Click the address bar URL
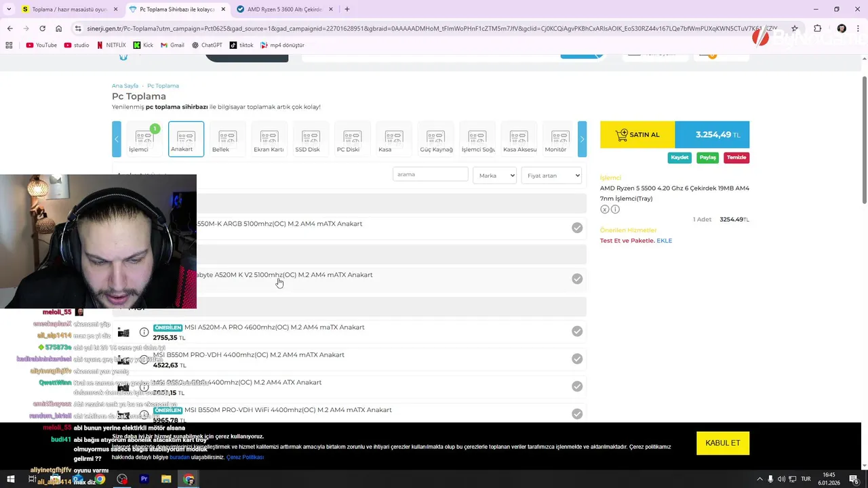The width and height of the screenshot is (868, 488). pyautogui.click(x=431, y=28)
